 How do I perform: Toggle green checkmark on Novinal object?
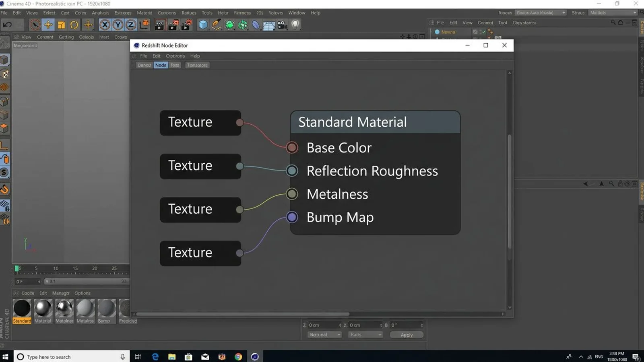(483, 32)
